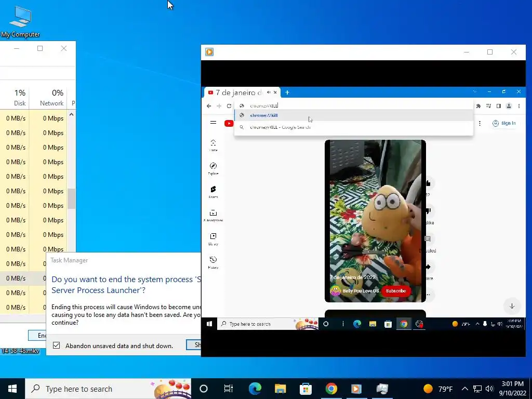Click main taskbar search box
The width and height of the screenshot is (532, 399).
pos(108,389)
